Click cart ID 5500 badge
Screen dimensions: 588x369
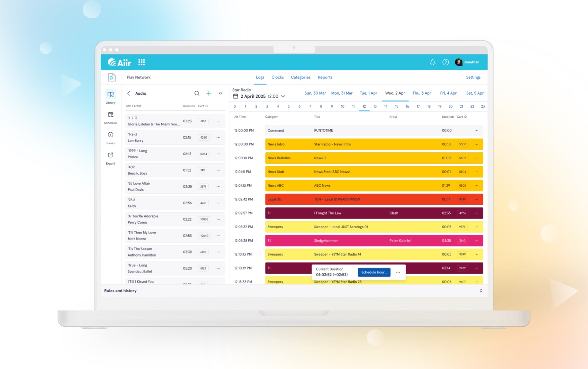[x=462, y=144]
